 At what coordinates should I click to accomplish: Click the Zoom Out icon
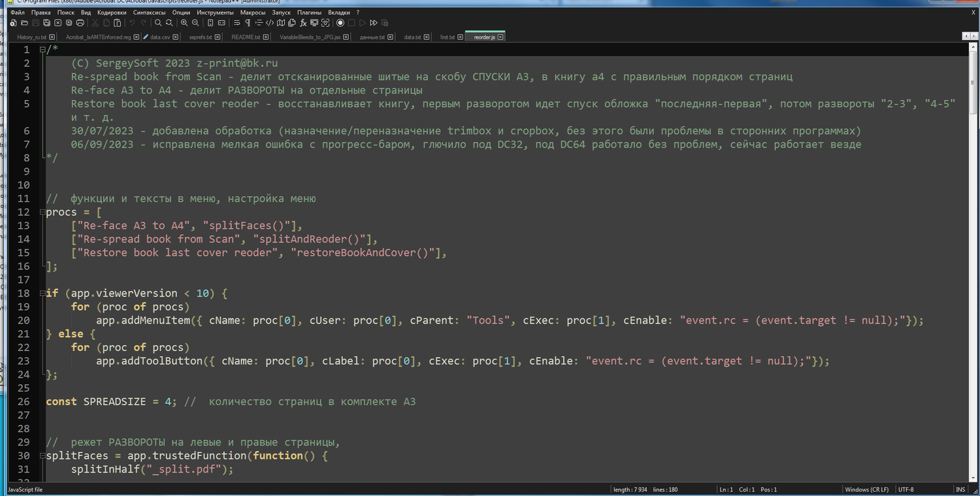pyautogui.click(x=195, y=23)
